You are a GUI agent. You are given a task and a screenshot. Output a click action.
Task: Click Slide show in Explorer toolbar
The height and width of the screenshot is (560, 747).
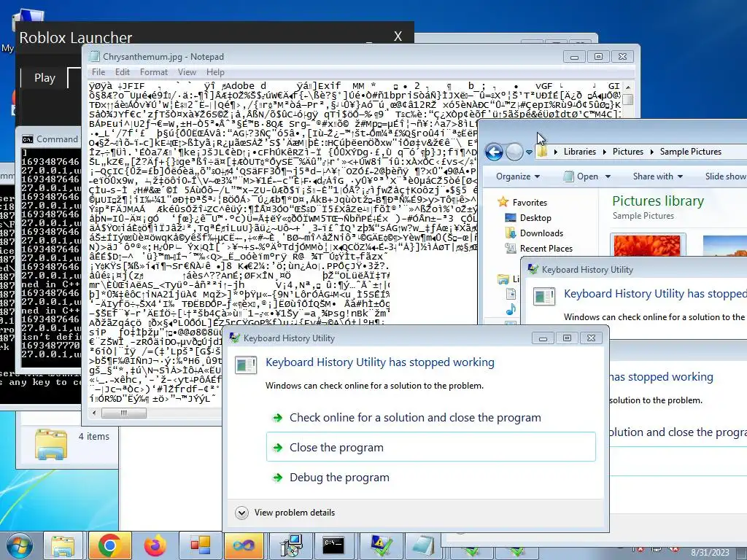(726, 176)
